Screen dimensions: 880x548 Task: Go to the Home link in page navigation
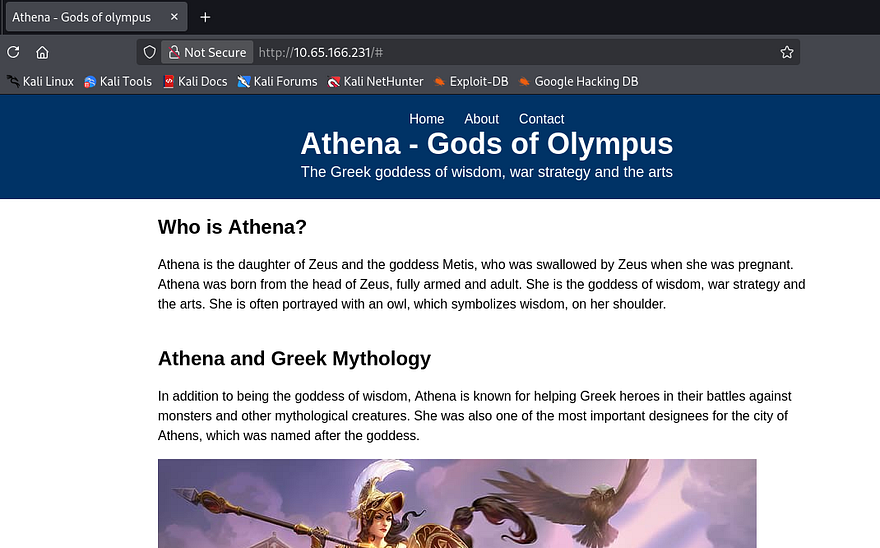[427, 119]
